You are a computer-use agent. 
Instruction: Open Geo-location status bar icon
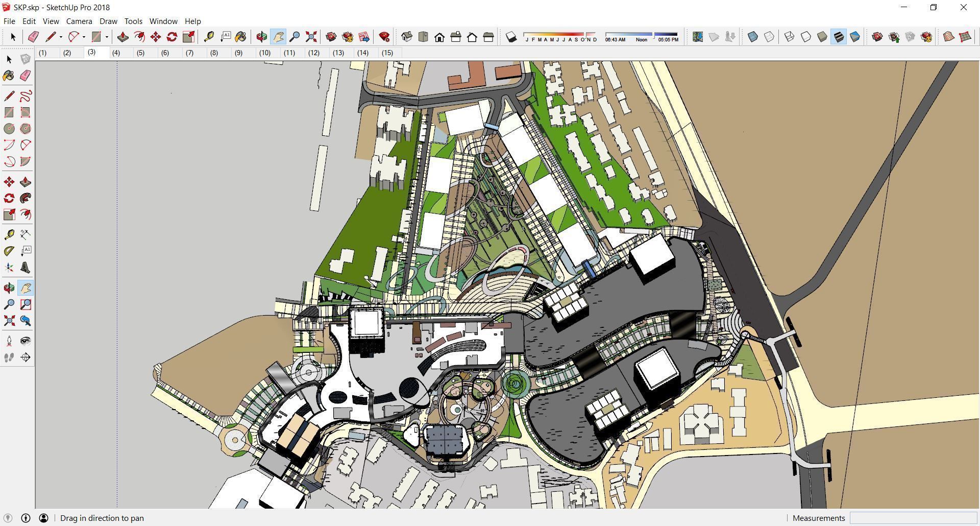[8, 518]
